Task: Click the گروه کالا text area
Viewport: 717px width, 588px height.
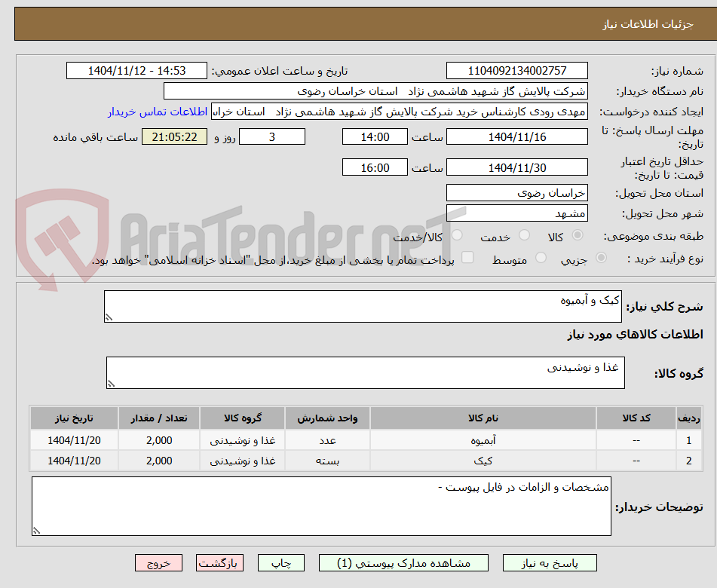Action: (x=366, y=372)
